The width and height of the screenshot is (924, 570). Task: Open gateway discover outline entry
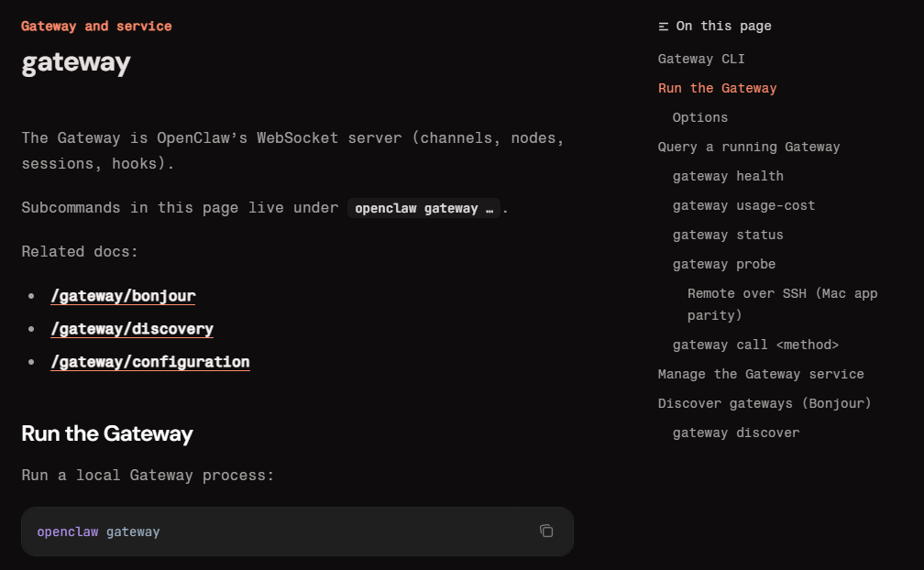click(736, 433)
